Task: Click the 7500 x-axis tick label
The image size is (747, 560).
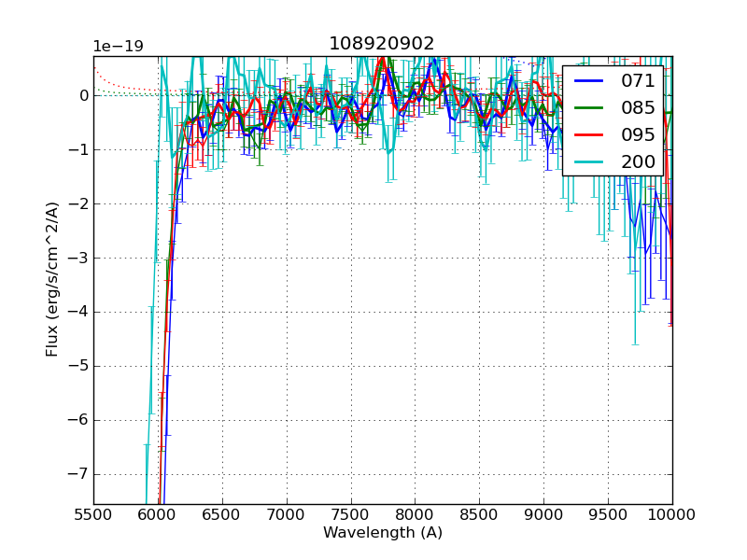Action: click(x=350, y=513)
